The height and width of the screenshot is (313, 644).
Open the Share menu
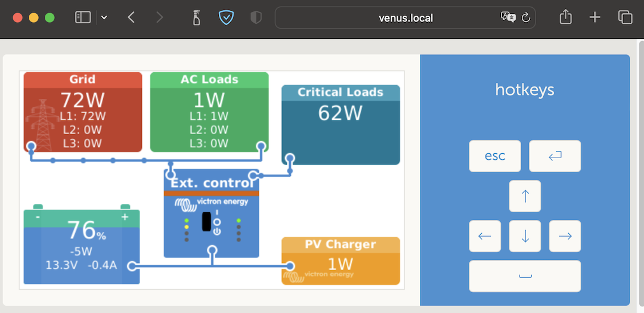click(x=565, y=17)
